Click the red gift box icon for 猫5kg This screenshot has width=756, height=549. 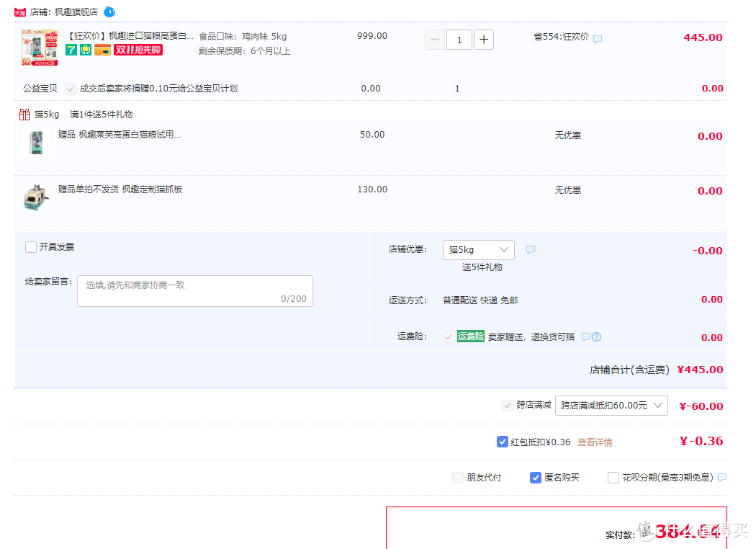tap(24, 114)
